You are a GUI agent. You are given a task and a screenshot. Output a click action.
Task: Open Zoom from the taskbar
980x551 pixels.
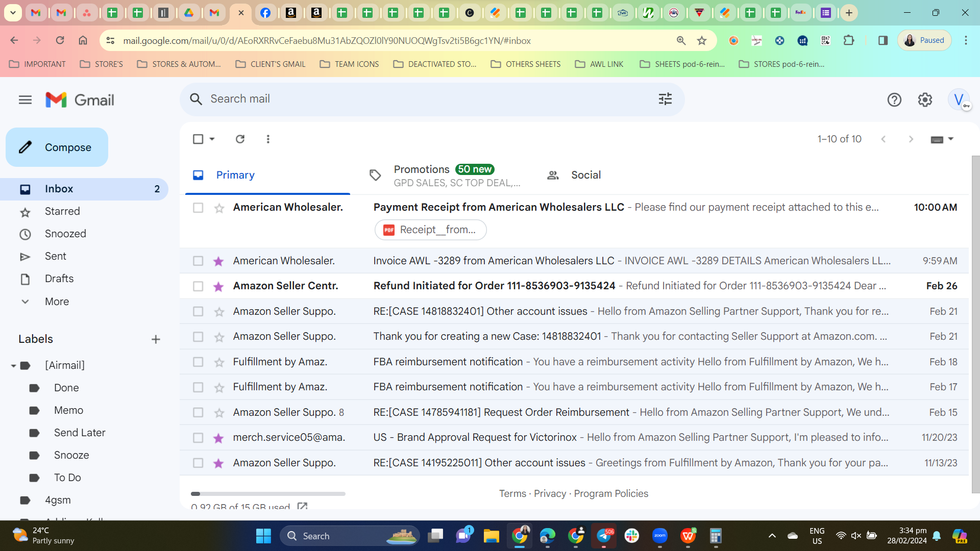point(659,536)
